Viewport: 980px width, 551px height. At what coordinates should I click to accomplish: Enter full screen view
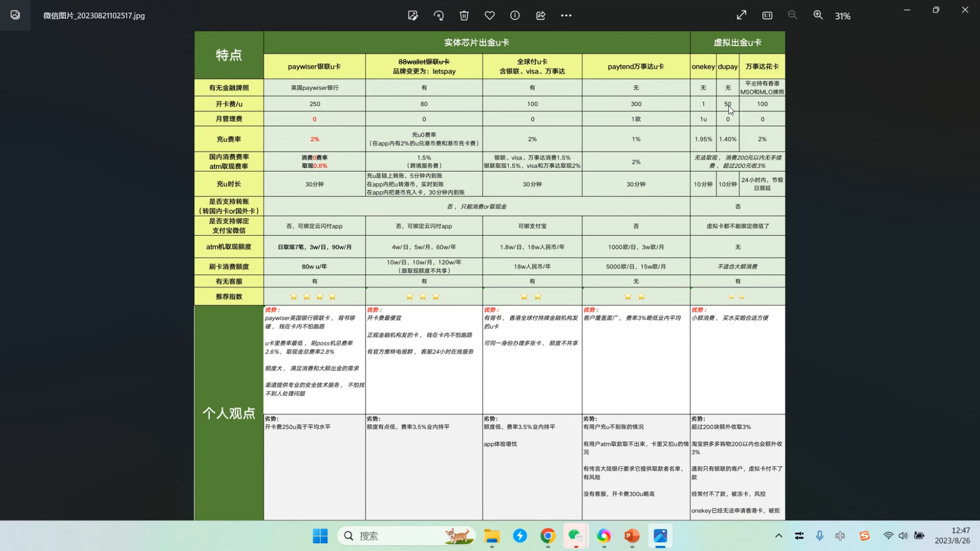click(741, 16)
